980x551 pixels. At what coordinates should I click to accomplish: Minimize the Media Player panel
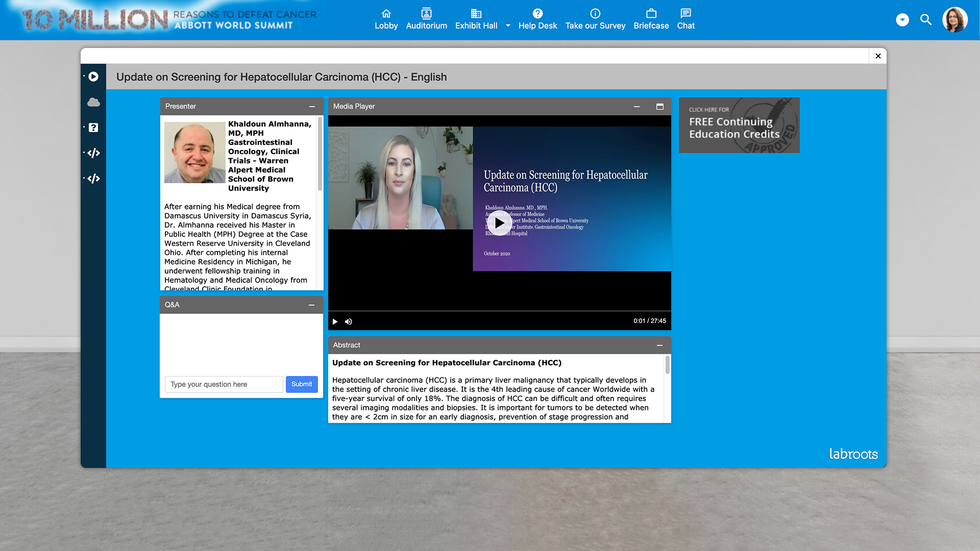click(636, 107)
